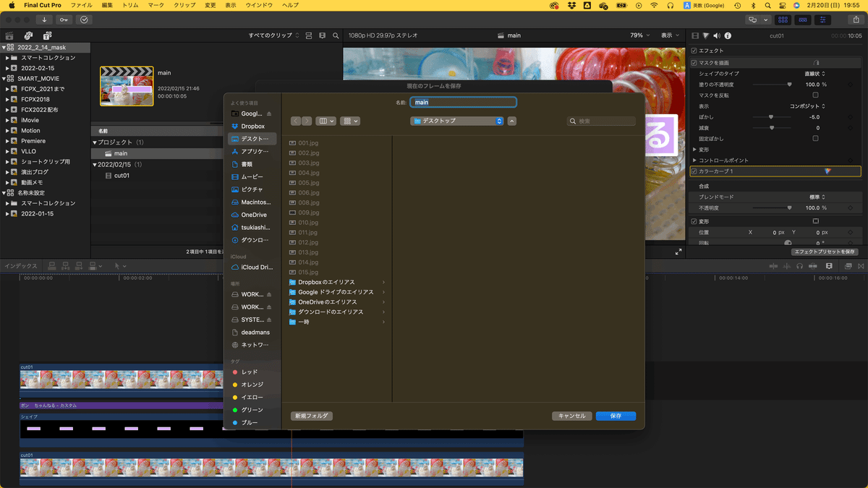Click the keyword editor key icon
Viewport: 868px width, 488px height.
[x=64, y=20]
